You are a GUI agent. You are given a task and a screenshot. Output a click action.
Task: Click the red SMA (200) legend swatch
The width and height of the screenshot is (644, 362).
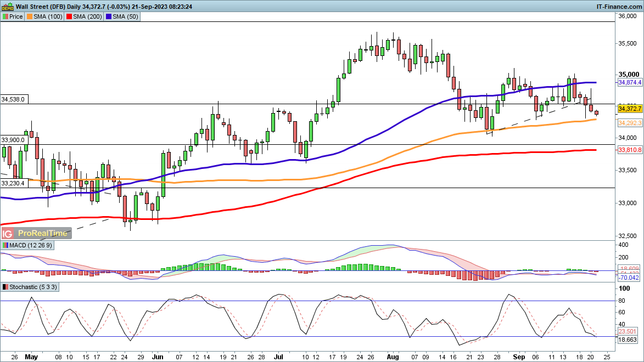coord(69,16)
